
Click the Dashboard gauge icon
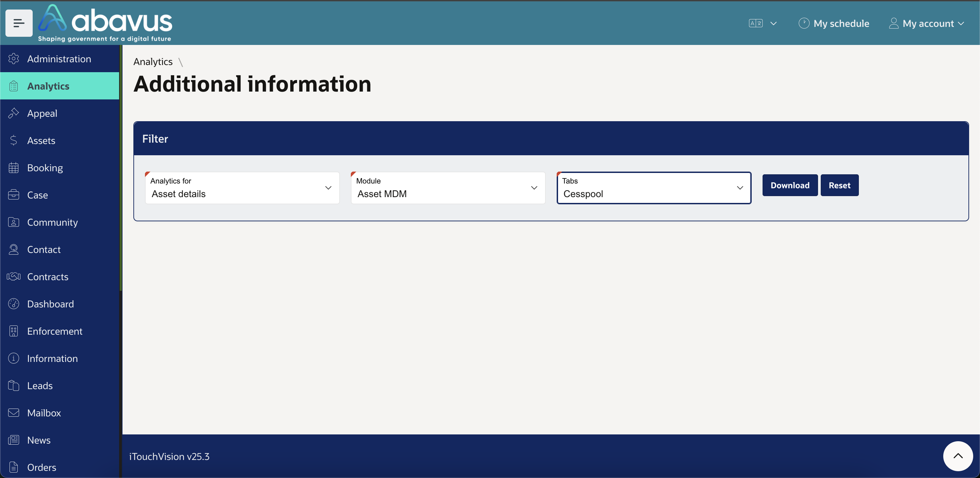point(14,304)
